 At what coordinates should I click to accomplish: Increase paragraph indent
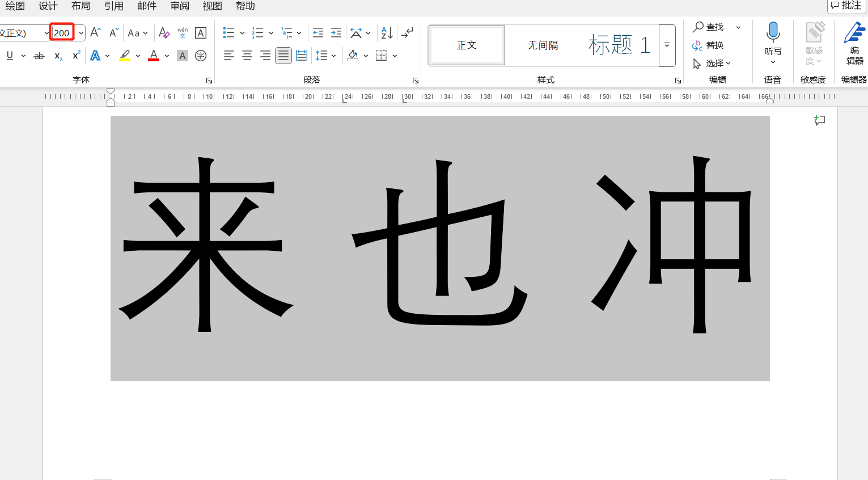coord(336,33)
